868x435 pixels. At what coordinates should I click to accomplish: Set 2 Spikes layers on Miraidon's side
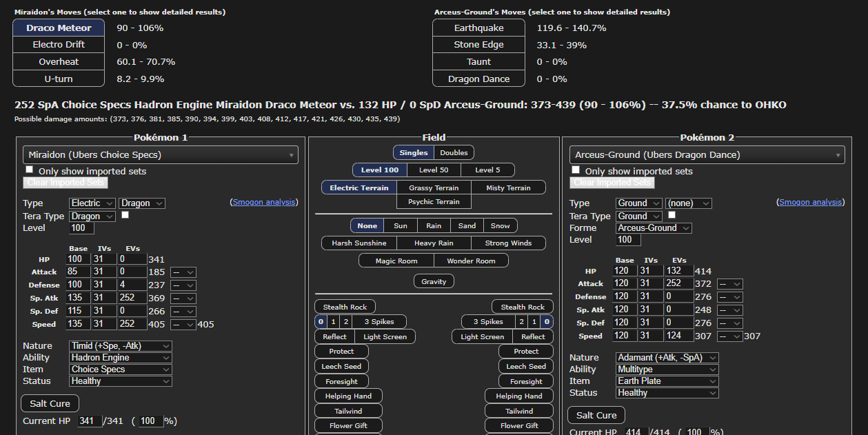(x=345, y=322)
